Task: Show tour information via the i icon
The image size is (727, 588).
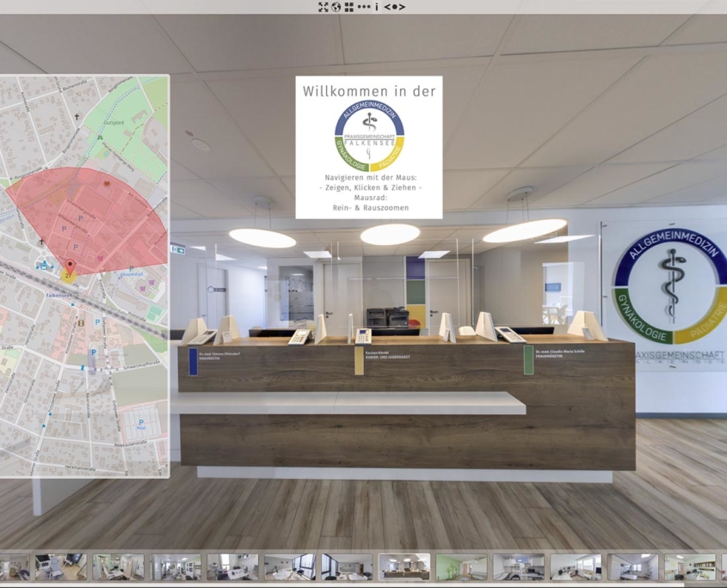Action: 377,7
